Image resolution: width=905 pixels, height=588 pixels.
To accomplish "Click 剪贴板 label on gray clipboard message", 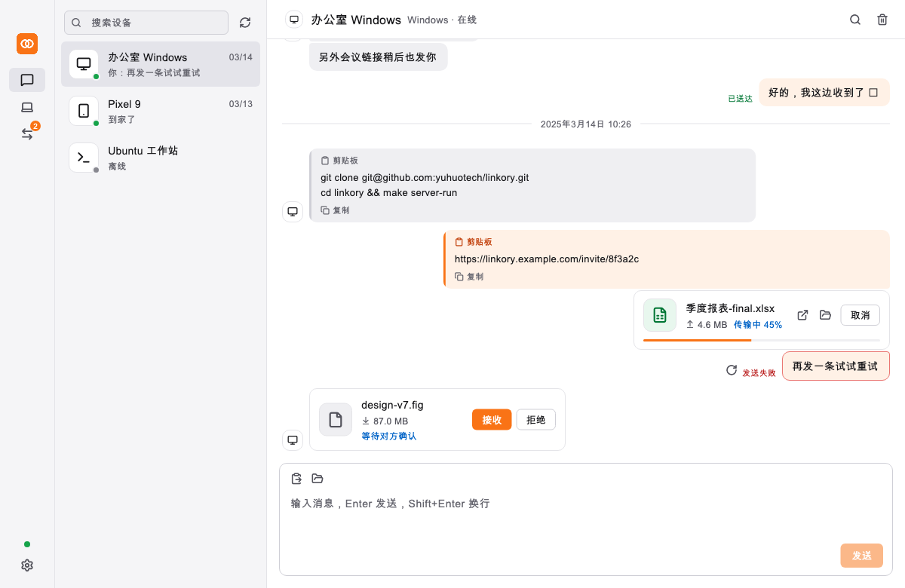I will pyautogui.click(x=345, y=161).
